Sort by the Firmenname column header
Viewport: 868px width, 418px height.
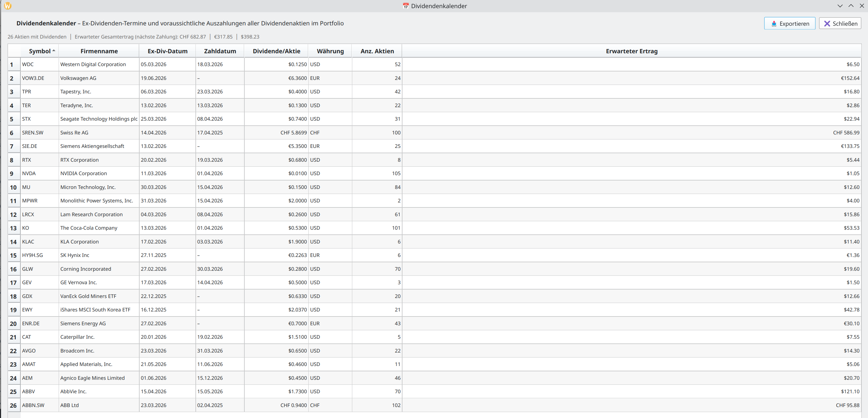click(99, 51)
